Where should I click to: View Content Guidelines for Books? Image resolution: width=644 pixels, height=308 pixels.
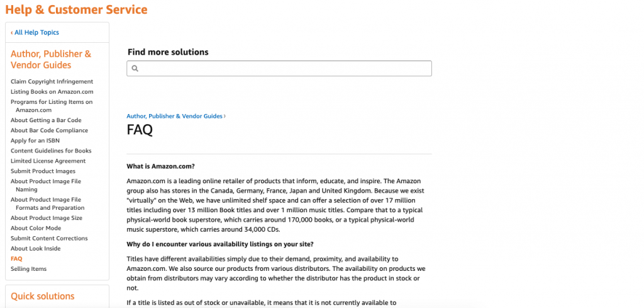click(x=51, y=151)
